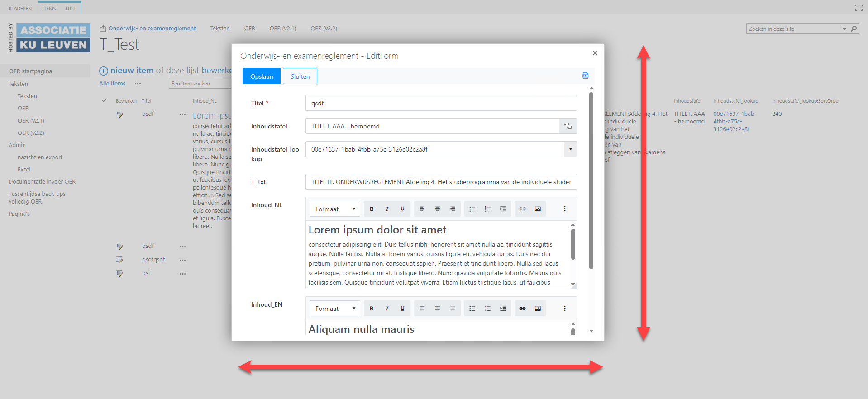The height and width of the screenshot is (399, 868).
Task: Expand the Inhoudstafel_lookup dropdown
Action: pyautogui.click(x=570, y=149)
